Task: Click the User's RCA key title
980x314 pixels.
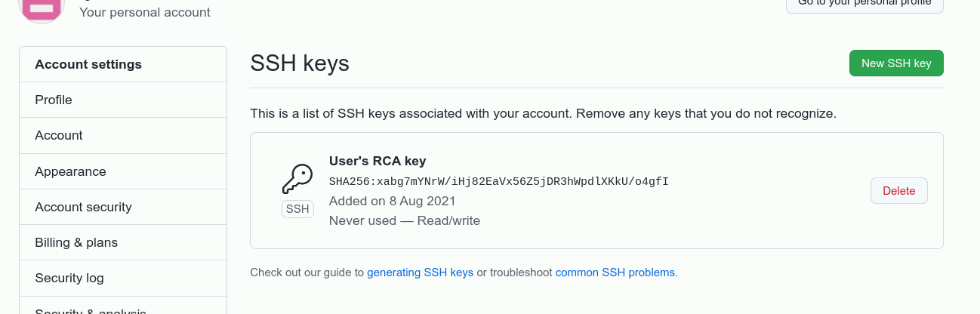Action: (378, 161)
